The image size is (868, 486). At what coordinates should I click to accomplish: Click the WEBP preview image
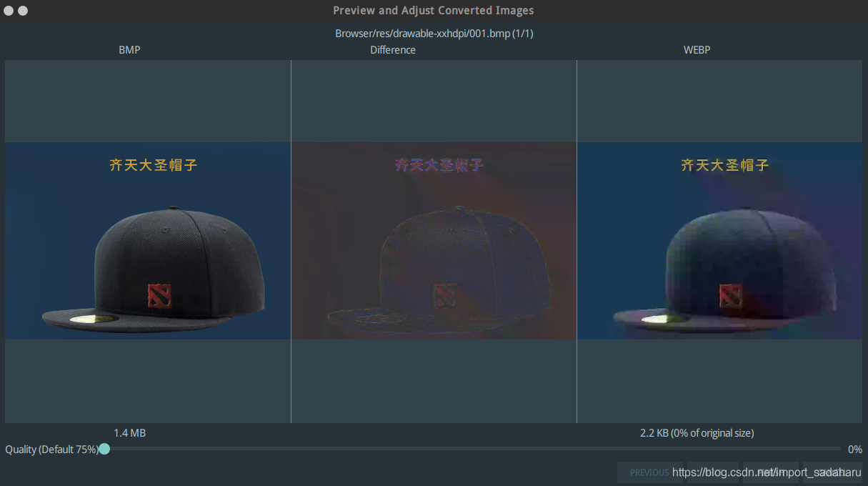(x=719, y=240)
